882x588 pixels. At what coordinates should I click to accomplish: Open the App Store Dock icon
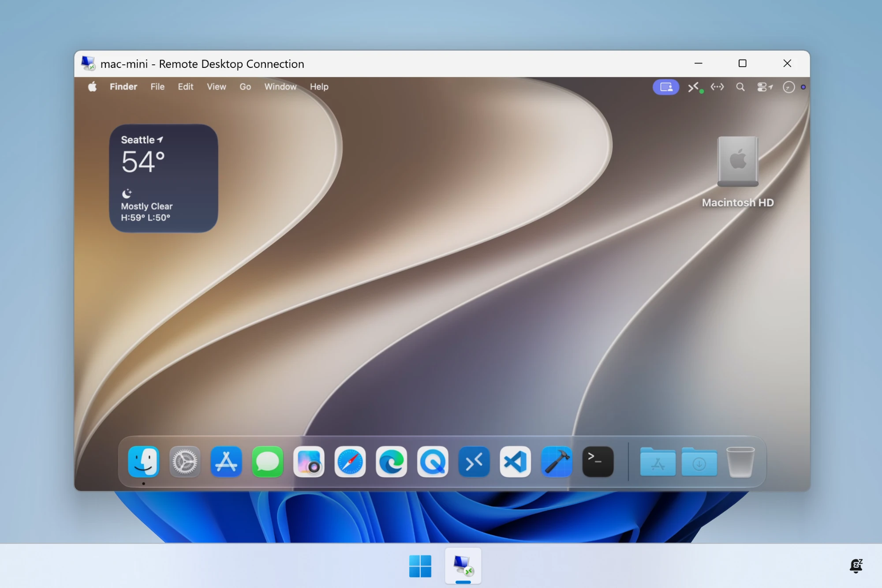[226, 462]
